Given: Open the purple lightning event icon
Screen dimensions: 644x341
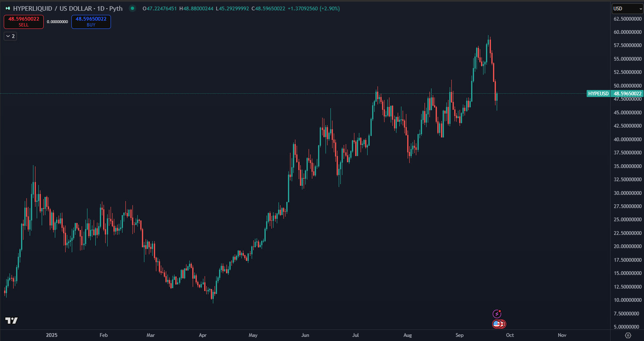Looking at the screenshot, I should pos(497,314).
